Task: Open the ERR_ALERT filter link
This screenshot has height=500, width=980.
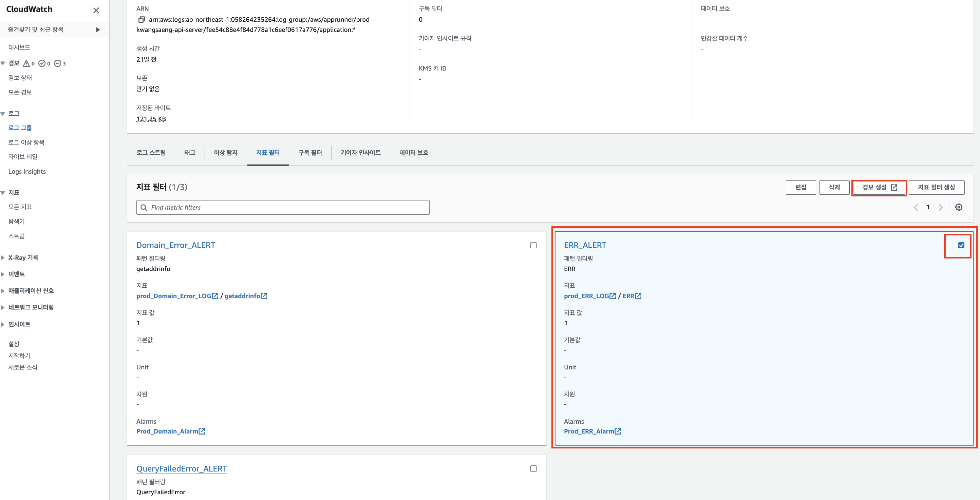Action: [585, 245]
